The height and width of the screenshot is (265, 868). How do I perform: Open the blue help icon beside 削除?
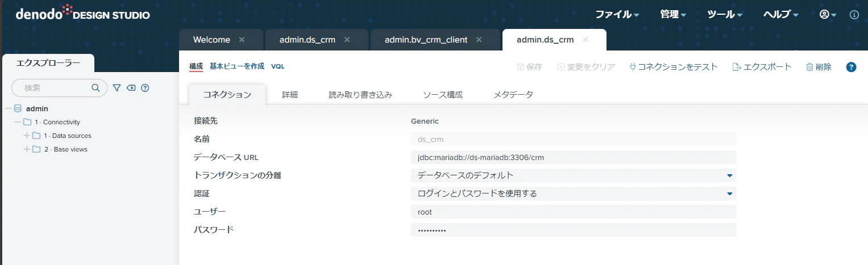coord(851,67)
